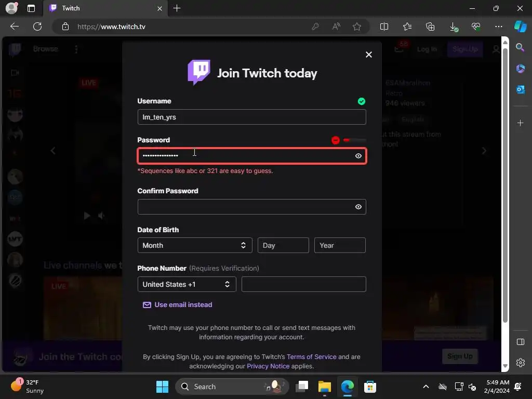Focus the Confirm Password input field
The image size is (532, 399).
[252, 207]
